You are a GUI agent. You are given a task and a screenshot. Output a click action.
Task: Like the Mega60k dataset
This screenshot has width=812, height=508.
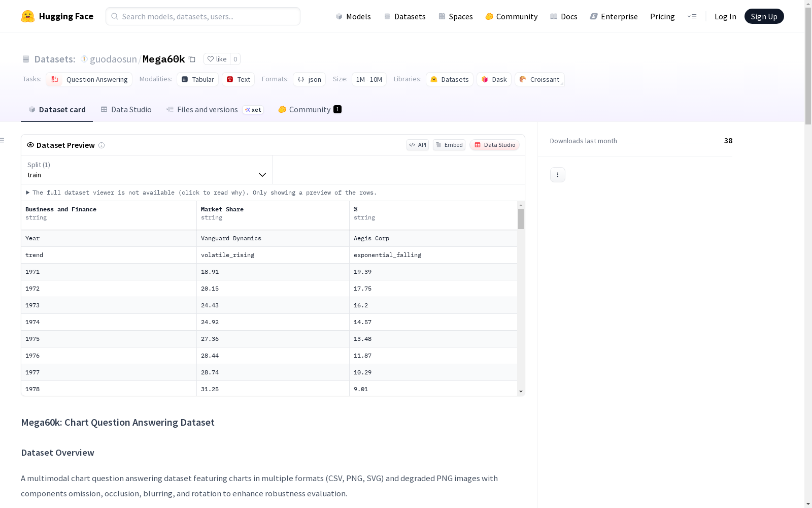click(217, 59)
